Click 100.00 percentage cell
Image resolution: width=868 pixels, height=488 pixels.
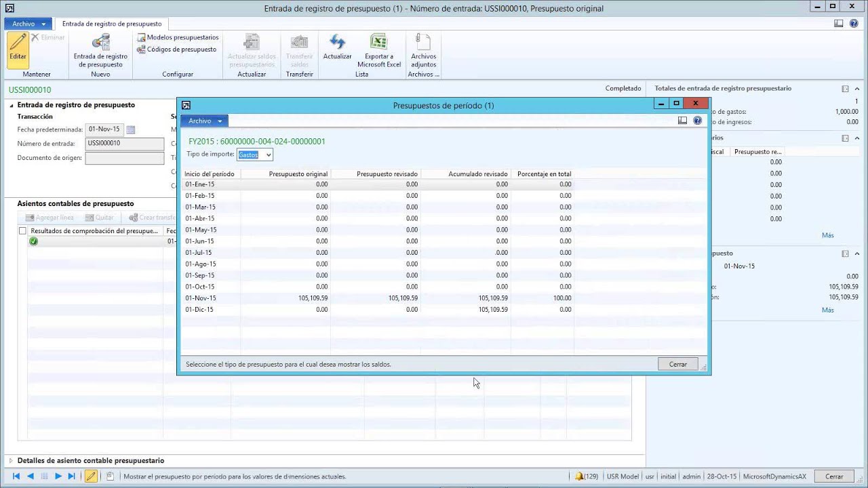[542, 298]
